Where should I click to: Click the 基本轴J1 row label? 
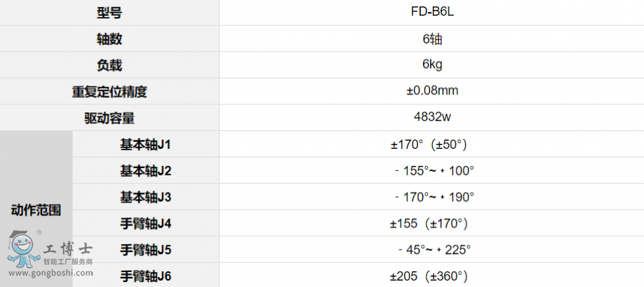tap(145, 144)
